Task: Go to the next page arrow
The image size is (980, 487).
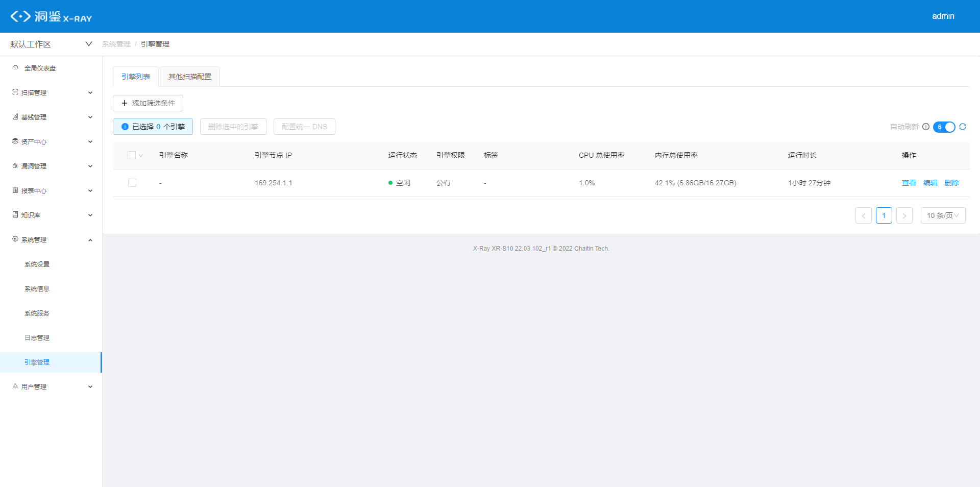Action: [904, 215]
